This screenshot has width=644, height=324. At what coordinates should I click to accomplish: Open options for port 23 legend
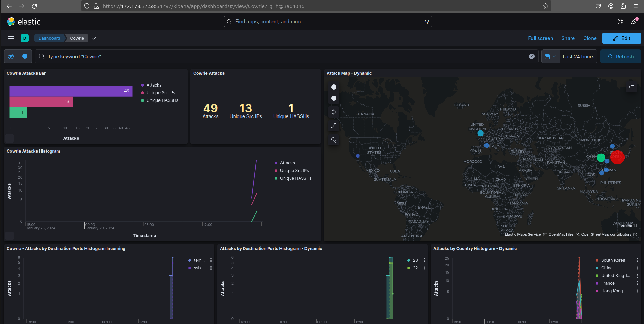click(424, 260)
